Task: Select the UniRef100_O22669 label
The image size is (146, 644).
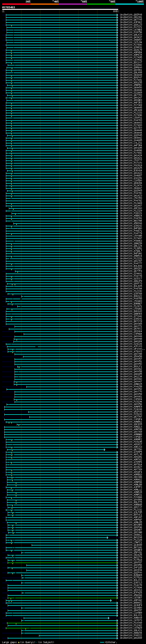Action: pyautogui.click(x=131, y=93)
